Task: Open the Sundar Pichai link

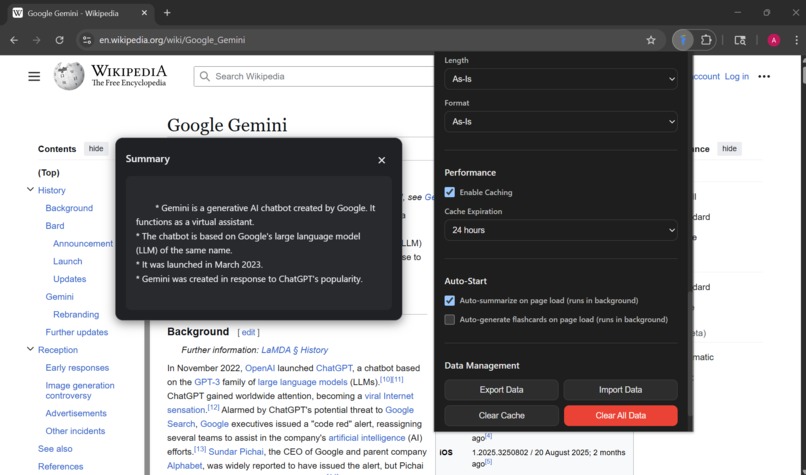Action: click(x=236, y=452)
